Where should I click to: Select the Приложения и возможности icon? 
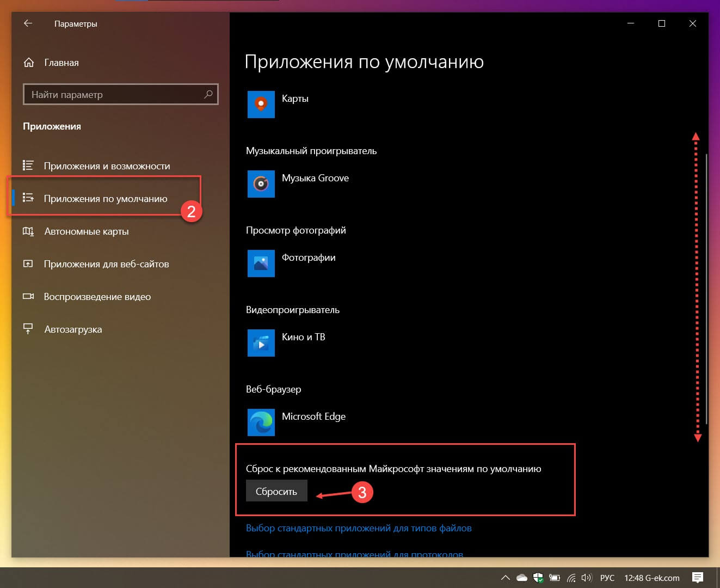coord(28,166)
